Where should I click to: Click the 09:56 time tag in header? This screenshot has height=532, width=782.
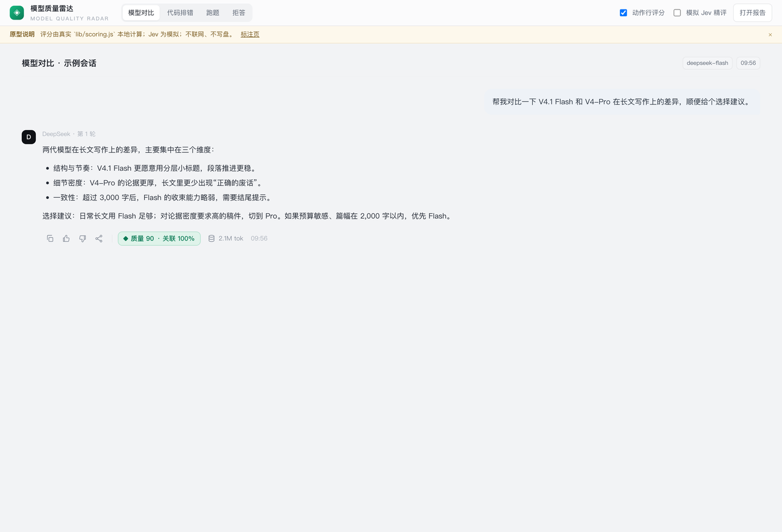click(x=748, y=63)
